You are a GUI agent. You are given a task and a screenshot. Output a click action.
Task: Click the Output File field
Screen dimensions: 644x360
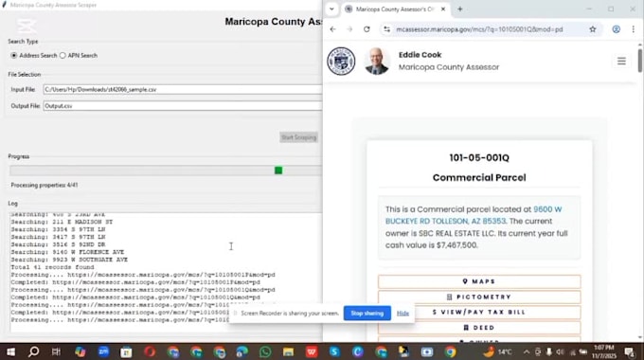[183, 105]
